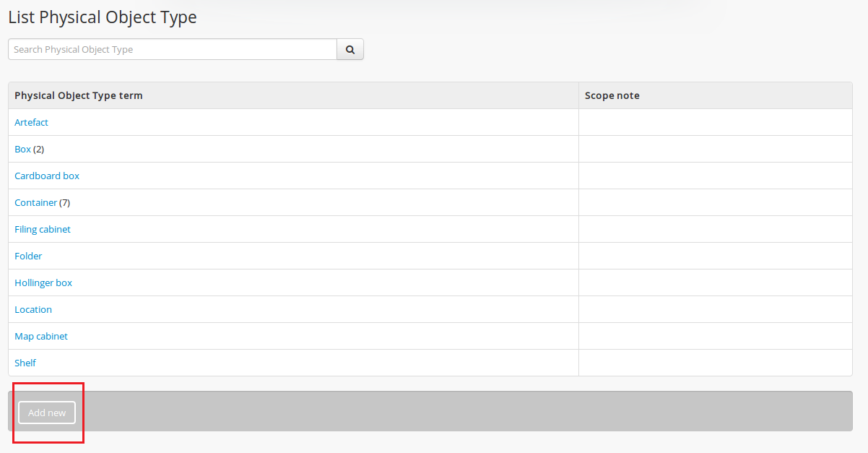This screenshot has width=868, height=453.
Task: Click the Scope note cell for Artefact
Action: 715,123
